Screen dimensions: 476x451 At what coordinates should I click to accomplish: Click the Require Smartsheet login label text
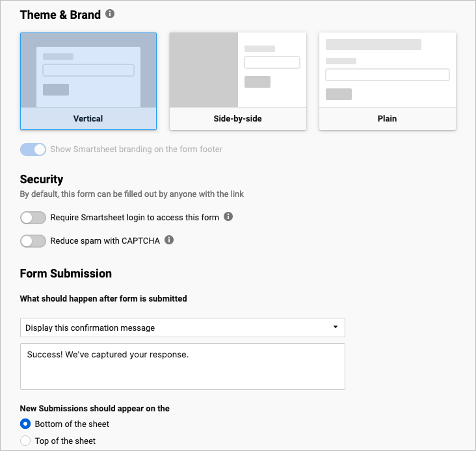coord(135,218)
